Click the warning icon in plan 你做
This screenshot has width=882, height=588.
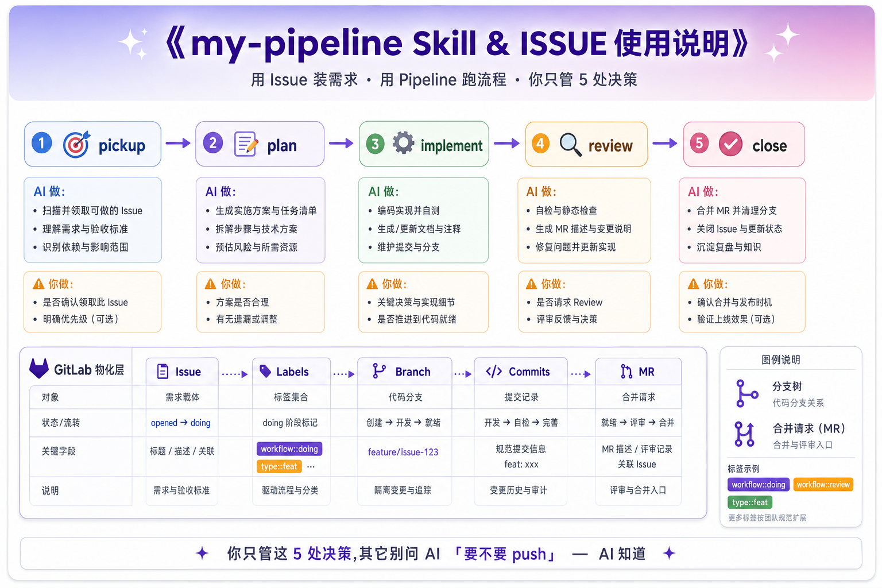[211, 284]
